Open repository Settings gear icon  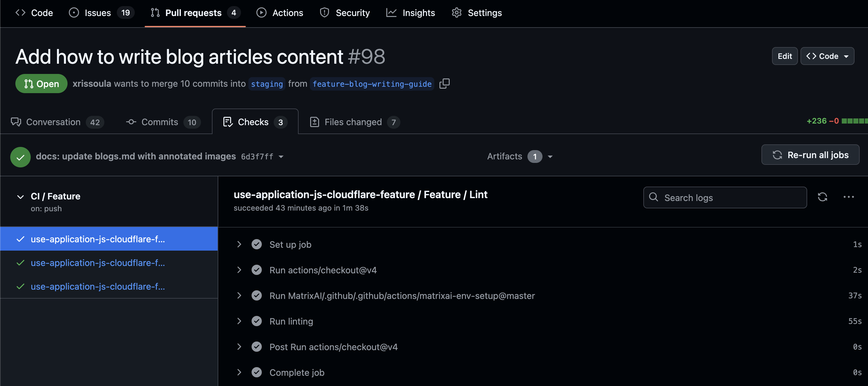(x=457, y=12)
